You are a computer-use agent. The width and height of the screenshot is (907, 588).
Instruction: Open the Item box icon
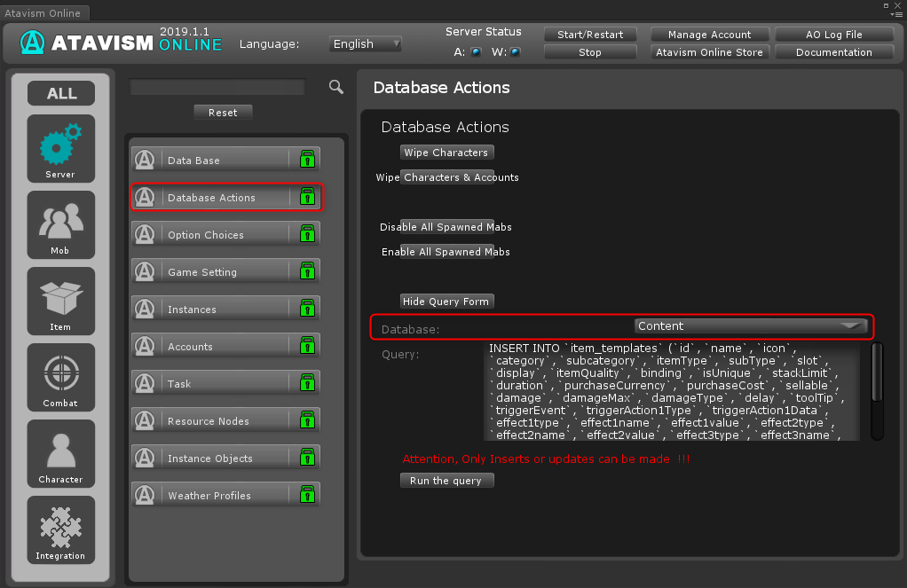pyautogui.click(x=61, y=299)
